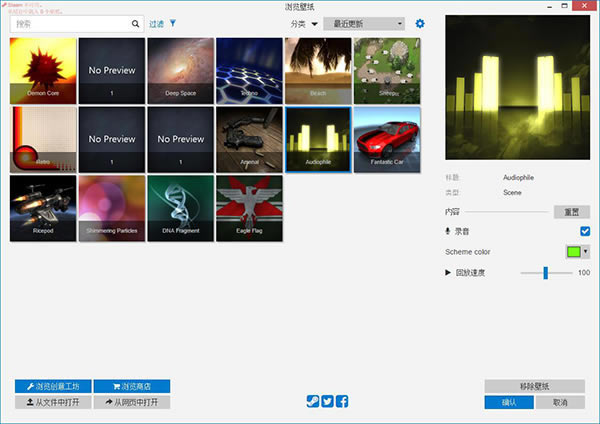Open the Twitter social icon
Viewport: 600px width, 424px height.
click(x=327, y=401)
